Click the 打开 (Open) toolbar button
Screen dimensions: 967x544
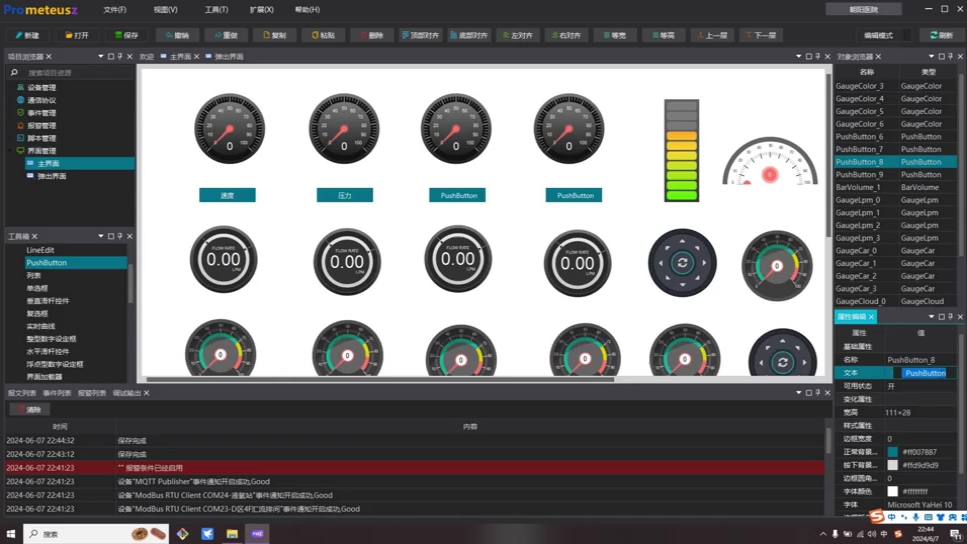[x=77, y=35]
